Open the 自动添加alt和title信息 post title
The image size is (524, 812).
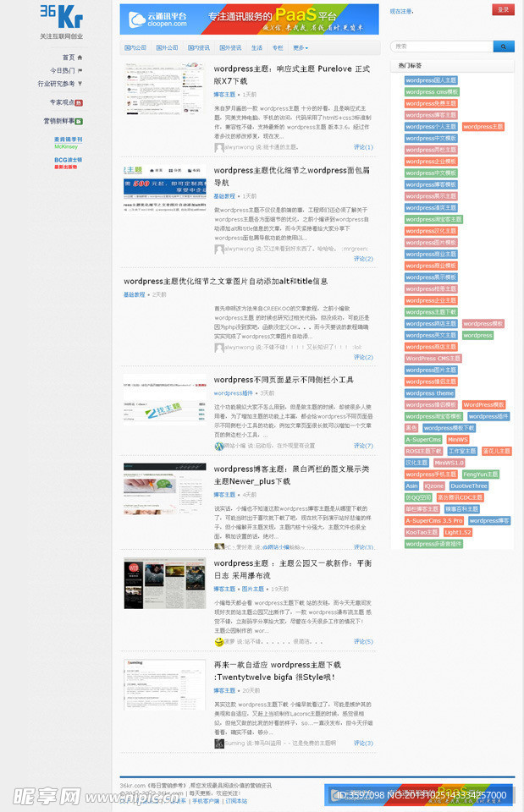coord(225,281)
